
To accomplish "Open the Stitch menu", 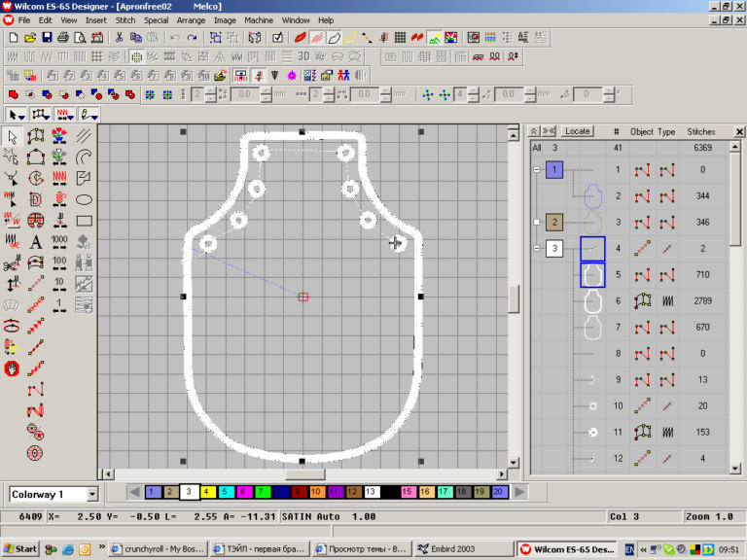I will coord(125,19).
